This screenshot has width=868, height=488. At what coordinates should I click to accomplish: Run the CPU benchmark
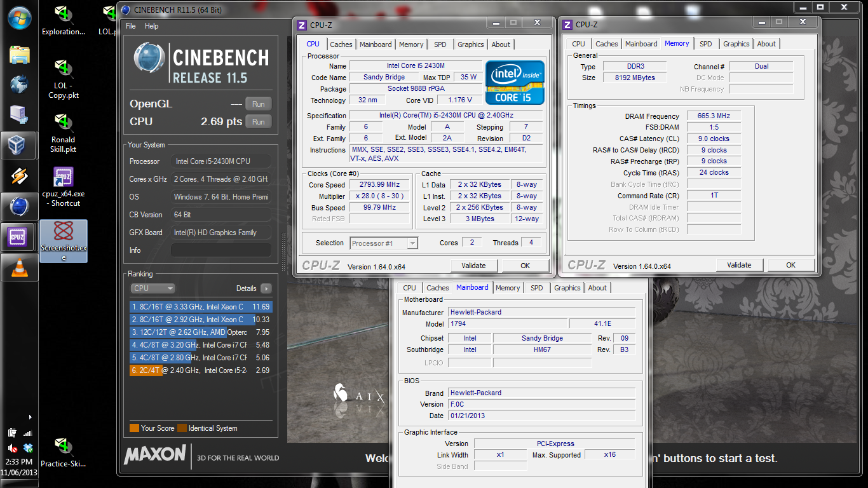coord(258,121)
